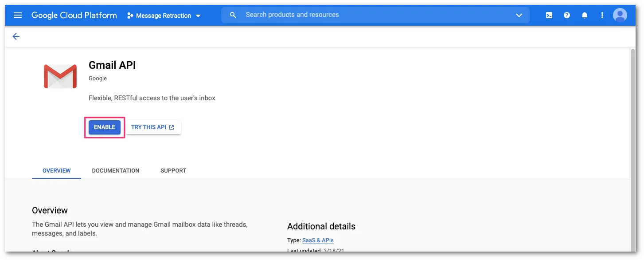Open the more options three-dot icon
The height and width of the screenshot is (260, 644).
tap(602, 15)
